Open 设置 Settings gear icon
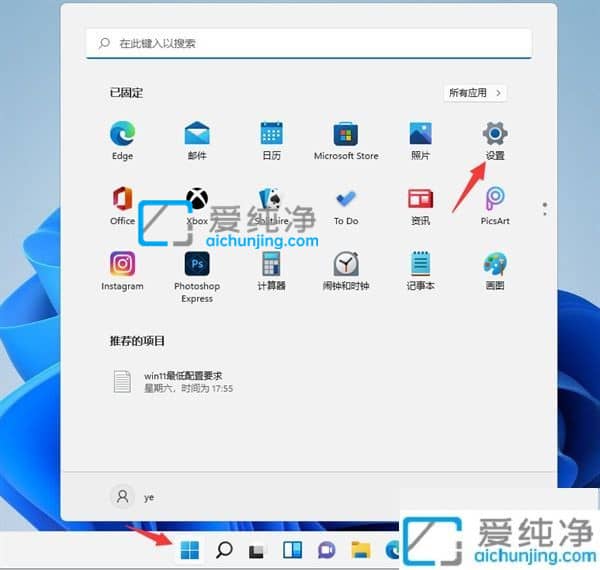Viewport: 600px width, 570px height. click(x=495, y=140)
